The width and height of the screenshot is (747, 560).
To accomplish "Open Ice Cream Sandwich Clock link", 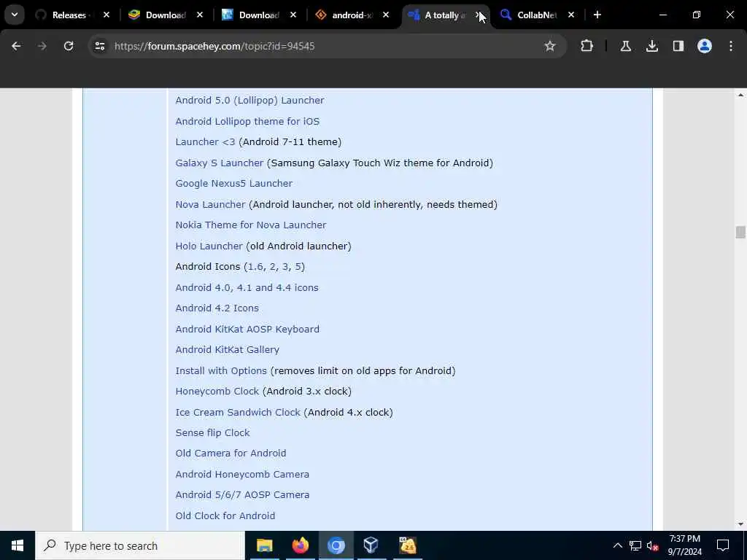I will [x=238, y=413].
